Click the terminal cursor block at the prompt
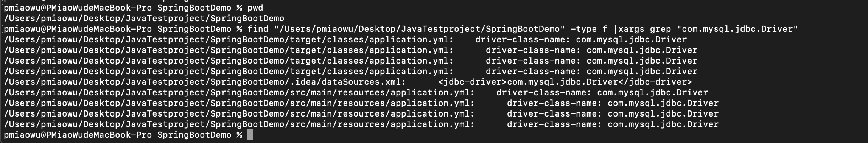This screenshot has height=143, width=868. (250, 135)
